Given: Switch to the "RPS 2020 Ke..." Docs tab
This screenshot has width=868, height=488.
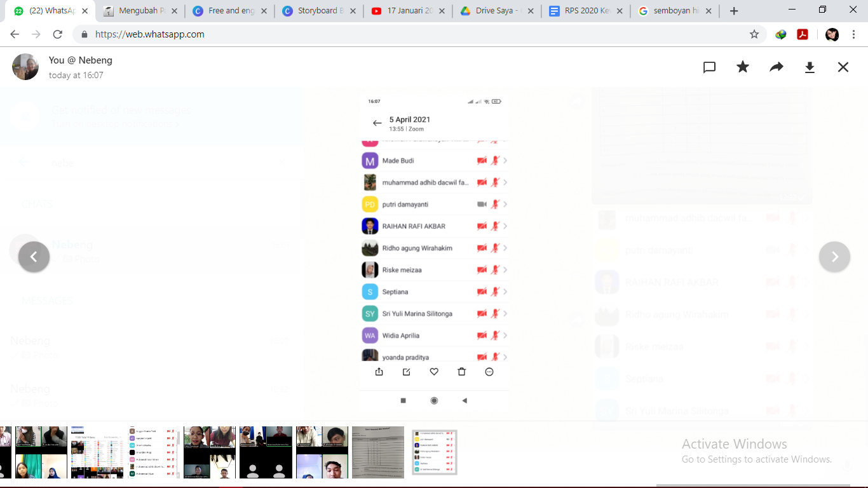Looking at the screenshot, I should point(587,11).
